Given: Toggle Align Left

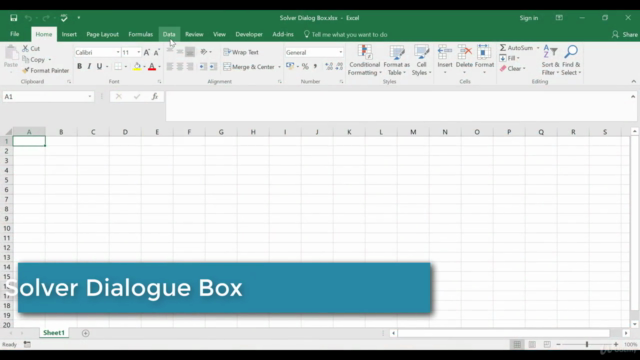Looking at the screenshot, I should (170, 67).
